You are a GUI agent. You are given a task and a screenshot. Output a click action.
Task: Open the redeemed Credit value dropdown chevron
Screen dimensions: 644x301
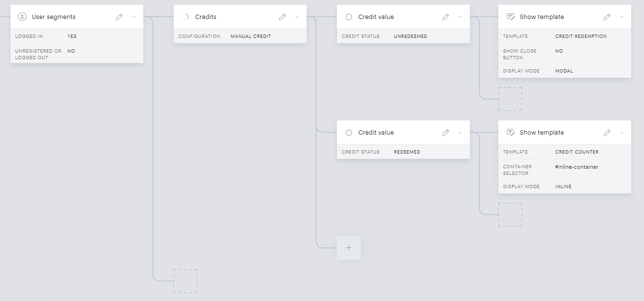click(x=460, y=133)
